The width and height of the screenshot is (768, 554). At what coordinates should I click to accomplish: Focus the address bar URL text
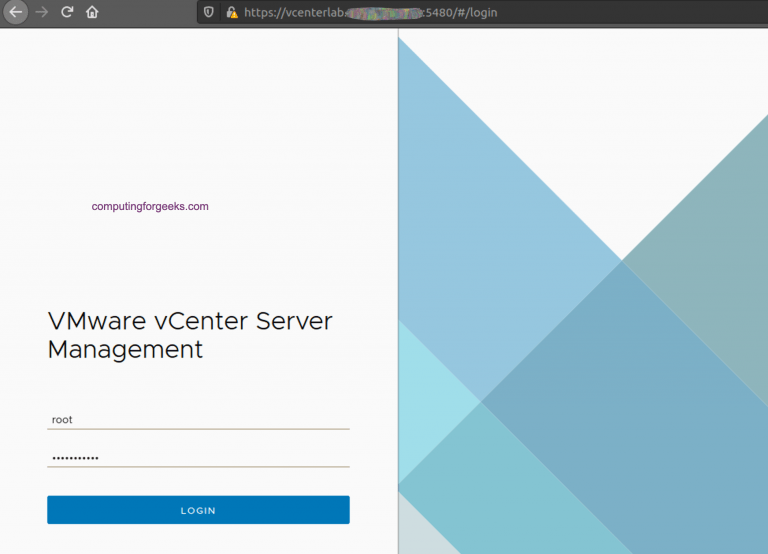[371, 12]
